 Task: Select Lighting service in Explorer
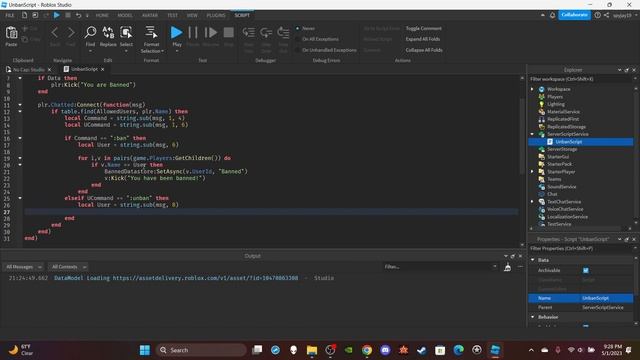coord(556,104)
